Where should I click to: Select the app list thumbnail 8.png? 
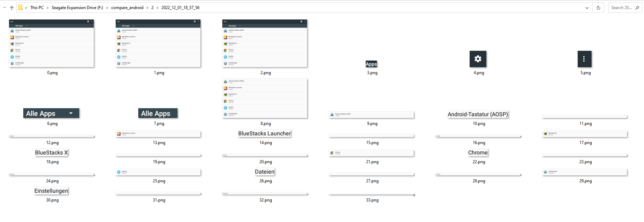click(265, 98)
